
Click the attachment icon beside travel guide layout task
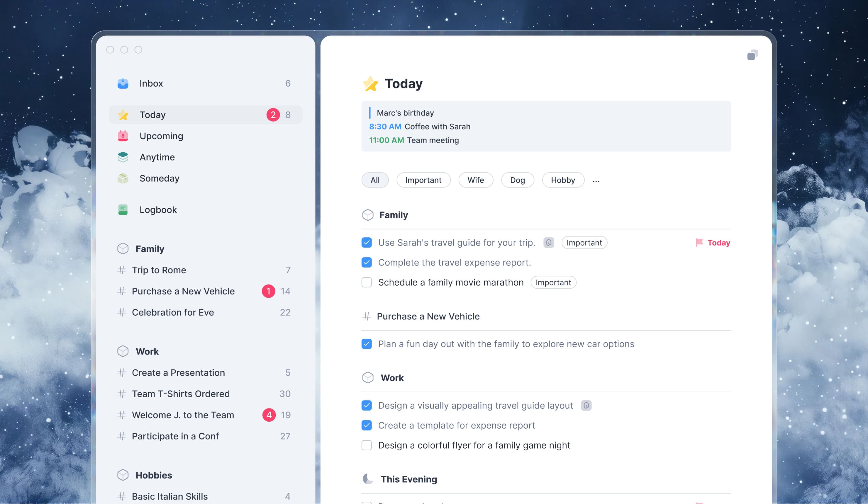tap(586, 406)
